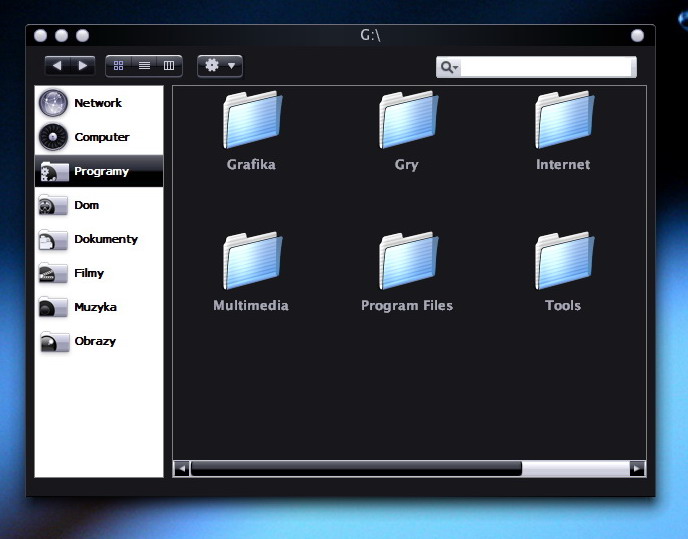This screenshot has width=688, height=539.
Task: Click the horizontal scrollbar thumb
Action: [355, 468]
